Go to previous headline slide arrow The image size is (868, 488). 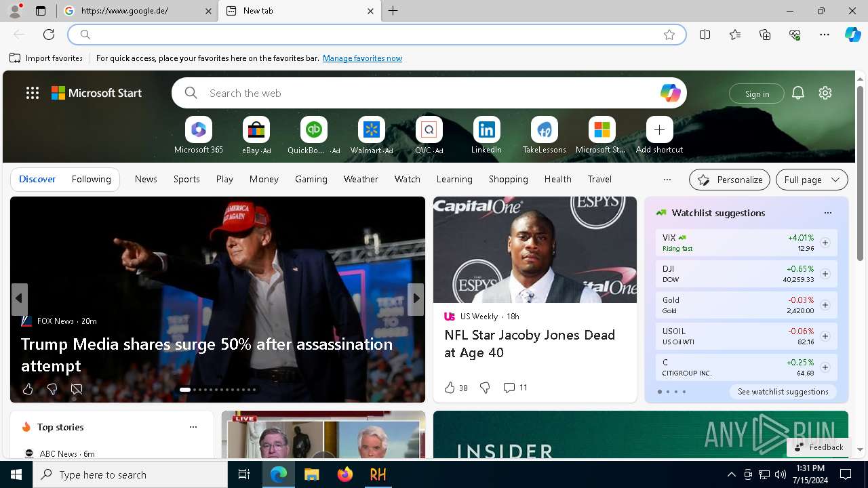click(19, 299)
